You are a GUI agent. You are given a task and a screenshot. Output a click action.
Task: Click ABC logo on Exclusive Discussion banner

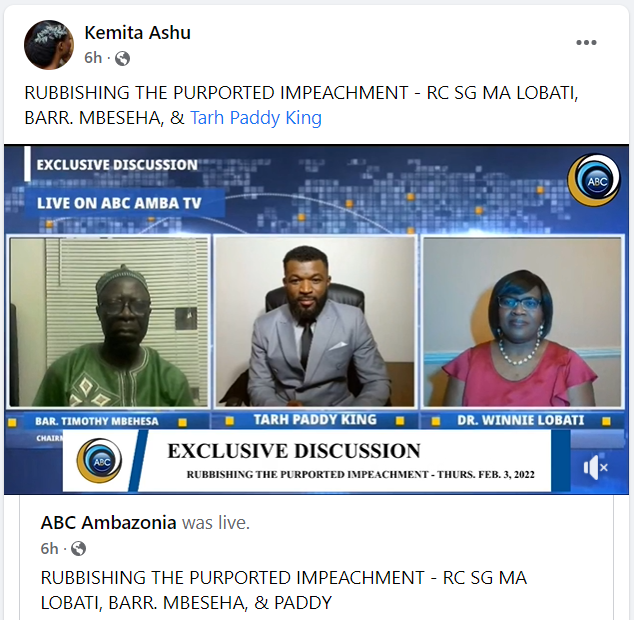[99, 461]
